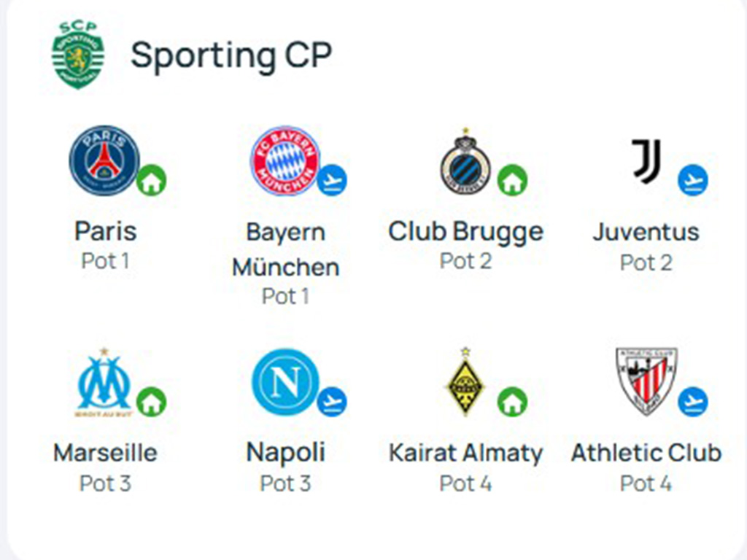
Task: Click the away plane icon beside Athletic Club
Action: pos(693,402)
